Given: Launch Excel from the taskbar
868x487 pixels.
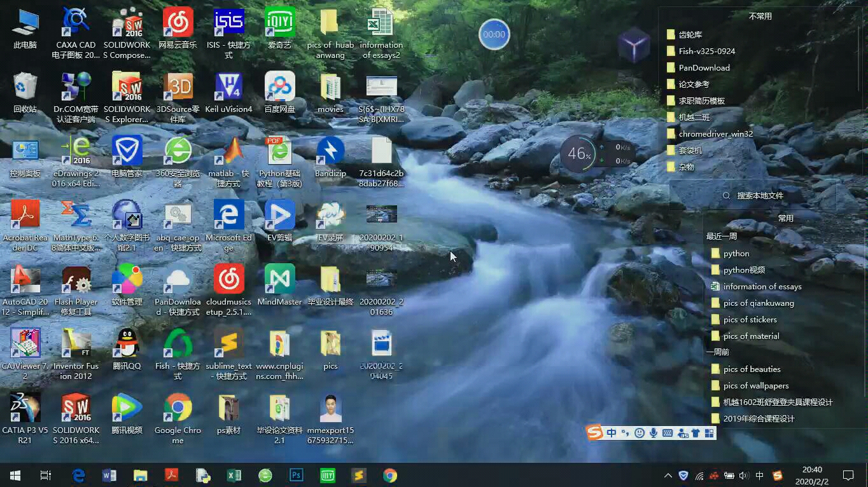Looking at the screenshot, I should pos(234,475).
